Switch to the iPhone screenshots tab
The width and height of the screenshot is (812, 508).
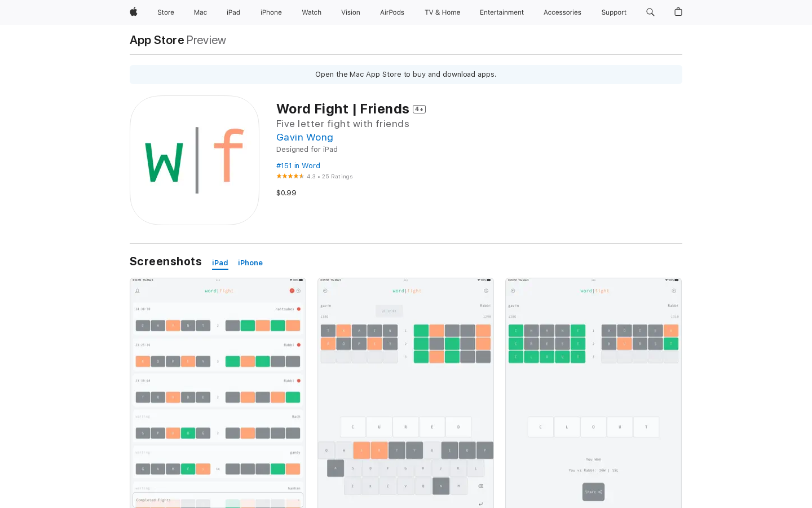(x=250, y=263)
